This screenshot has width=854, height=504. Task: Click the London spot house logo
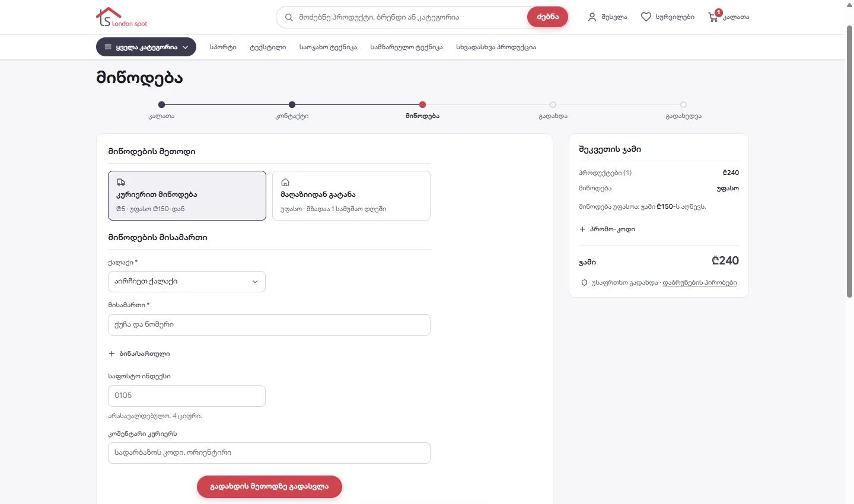tap(122, 17)
